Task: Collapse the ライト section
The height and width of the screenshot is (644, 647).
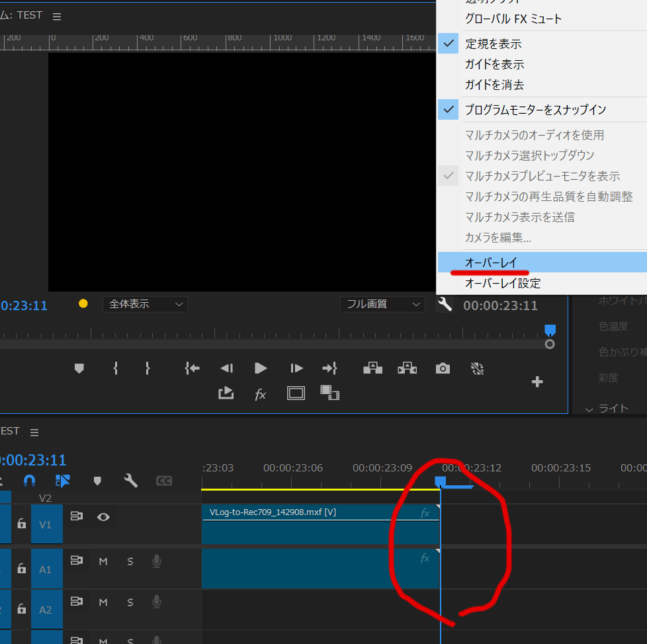Action: [x=589, y=409]
